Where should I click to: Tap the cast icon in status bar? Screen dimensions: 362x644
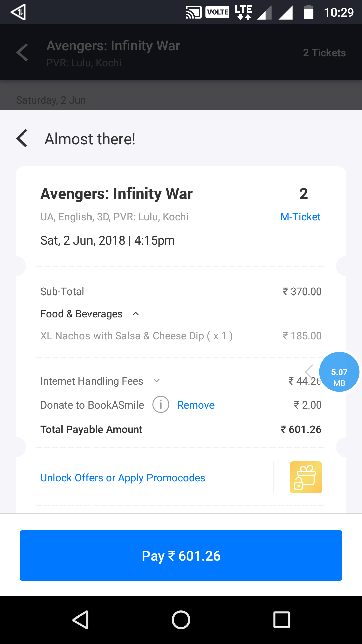pos(194,13)
